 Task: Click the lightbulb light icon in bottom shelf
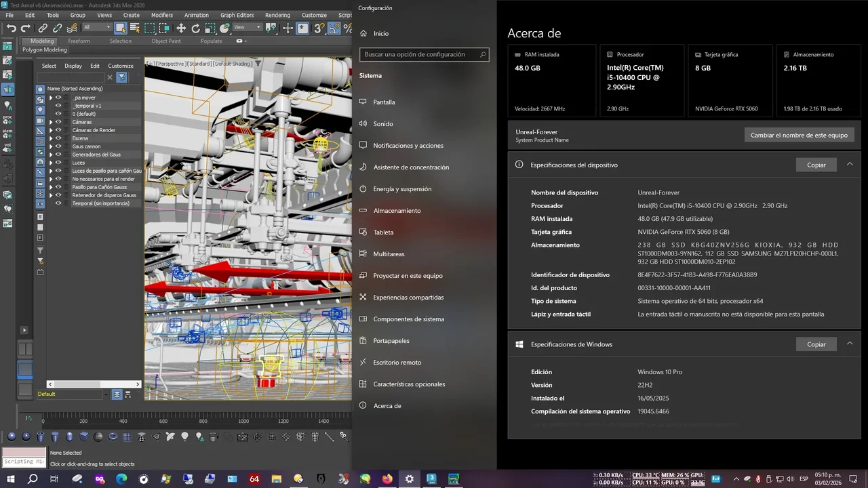184,437
